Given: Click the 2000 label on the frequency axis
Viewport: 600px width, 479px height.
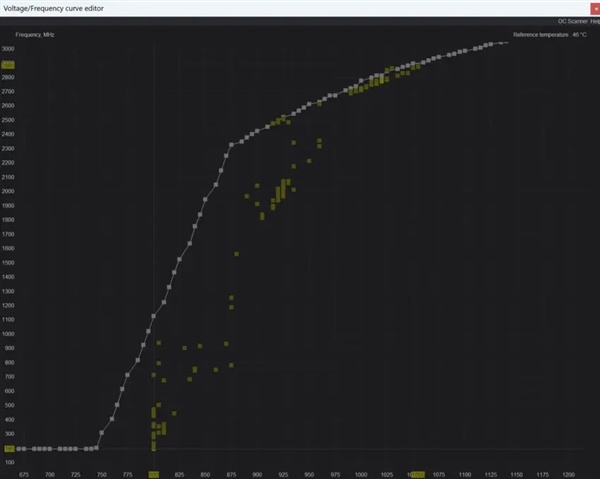Looking at the screenshot, I should tap(8, 191).
